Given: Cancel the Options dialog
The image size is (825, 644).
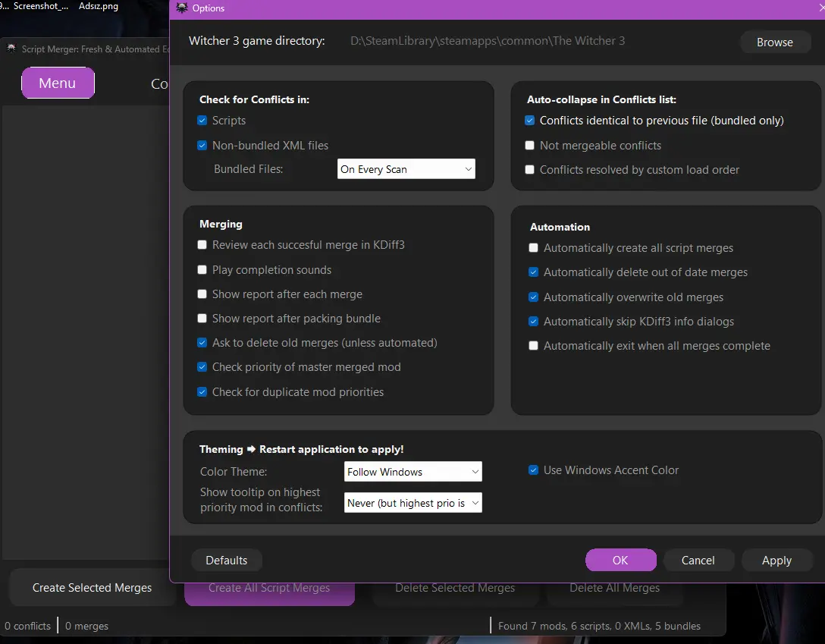Looking at the screenshot, I should [x=698, y=561].
